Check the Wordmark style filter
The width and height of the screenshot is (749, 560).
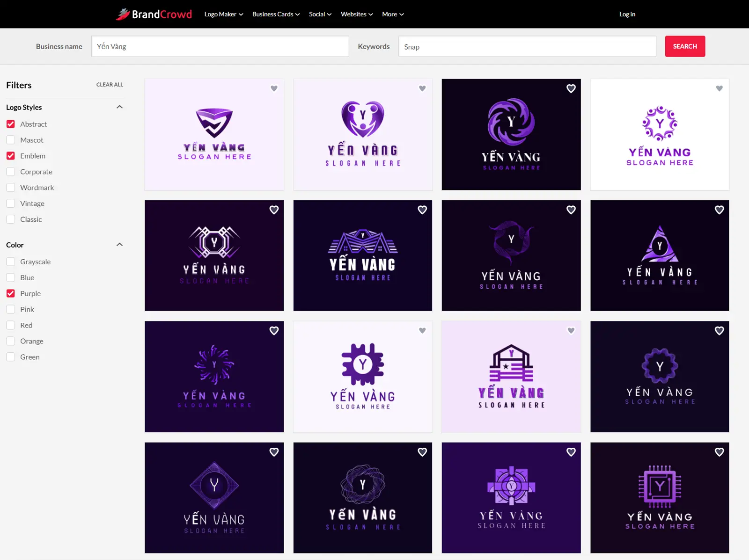tap(11, 188)
